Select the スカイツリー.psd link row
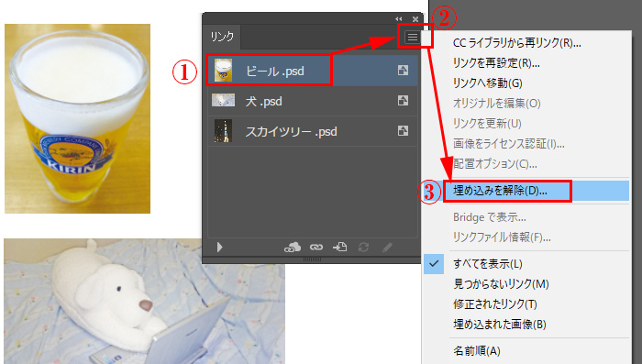The image size is (642, 364). 313,131
